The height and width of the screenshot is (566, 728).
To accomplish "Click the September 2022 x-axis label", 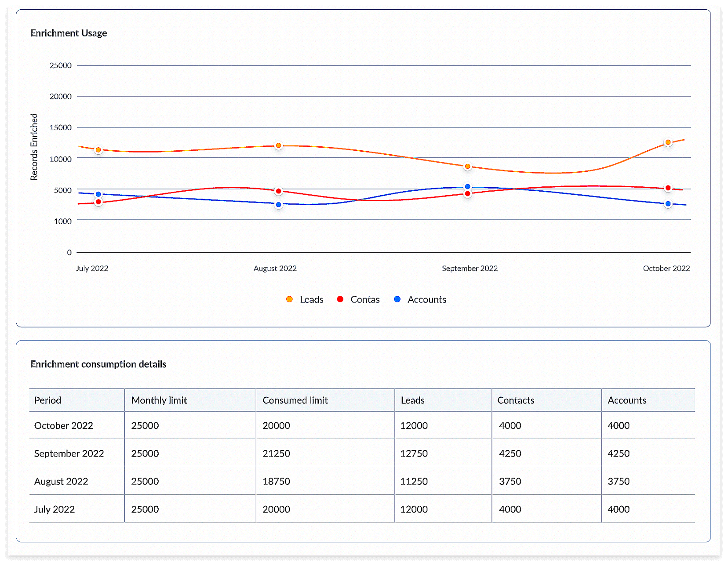I will (x=470, y=268).
